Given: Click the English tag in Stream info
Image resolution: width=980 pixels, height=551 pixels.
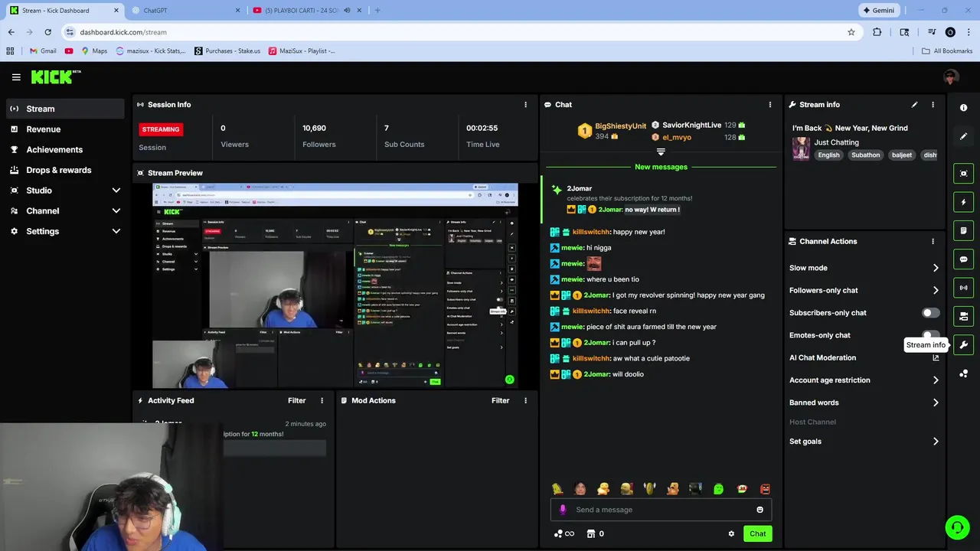Looking at the screenshot, I should click(x=828, y=155).
